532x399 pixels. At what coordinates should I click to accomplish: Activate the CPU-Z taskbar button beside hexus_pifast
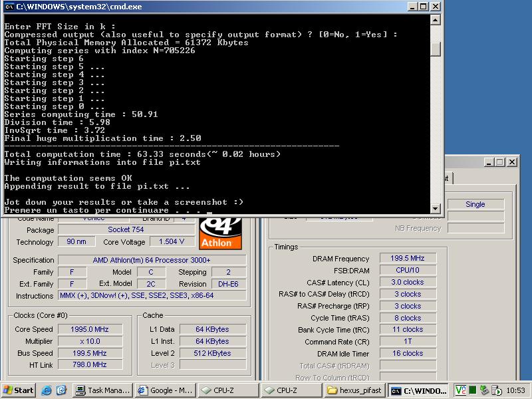(x=292, y=390)
